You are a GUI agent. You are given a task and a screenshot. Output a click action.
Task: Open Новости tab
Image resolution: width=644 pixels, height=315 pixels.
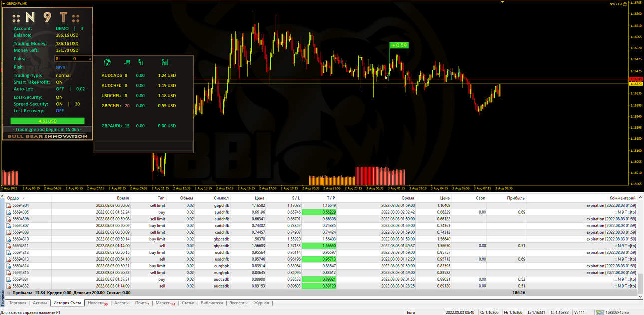pyautogui.click(x=97, y=303)
